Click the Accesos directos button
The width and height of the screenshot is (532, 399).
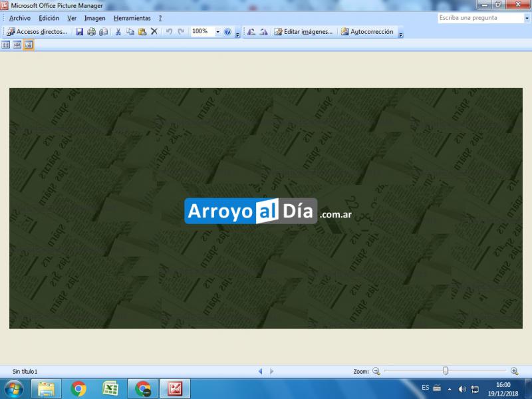[37, 32]
